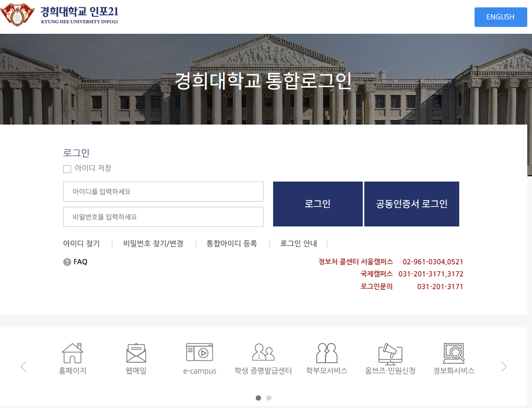Click the 홈페이지 home icon
The height and width of the screenshot is (408, 532).
coord(72,353)
